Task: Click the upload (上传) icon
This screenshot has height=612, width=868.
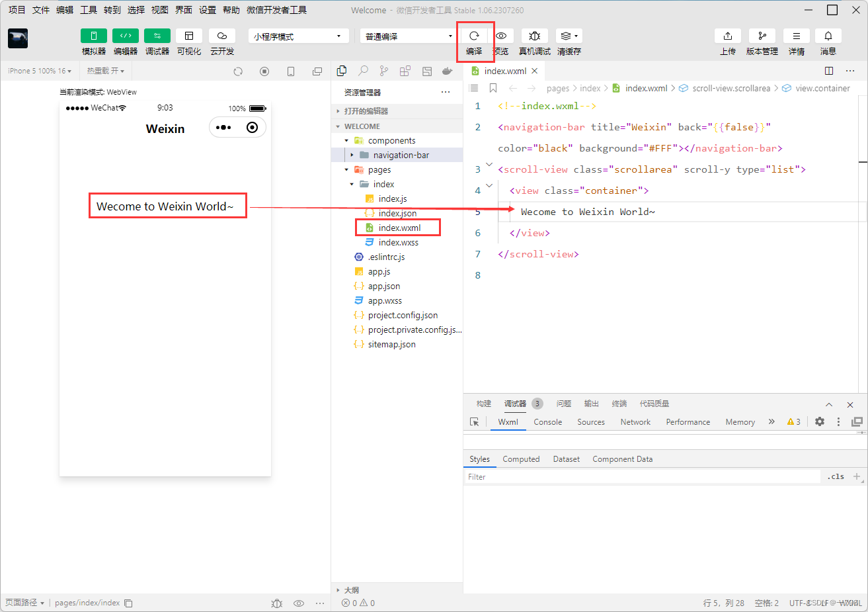Action: point(728,36)
